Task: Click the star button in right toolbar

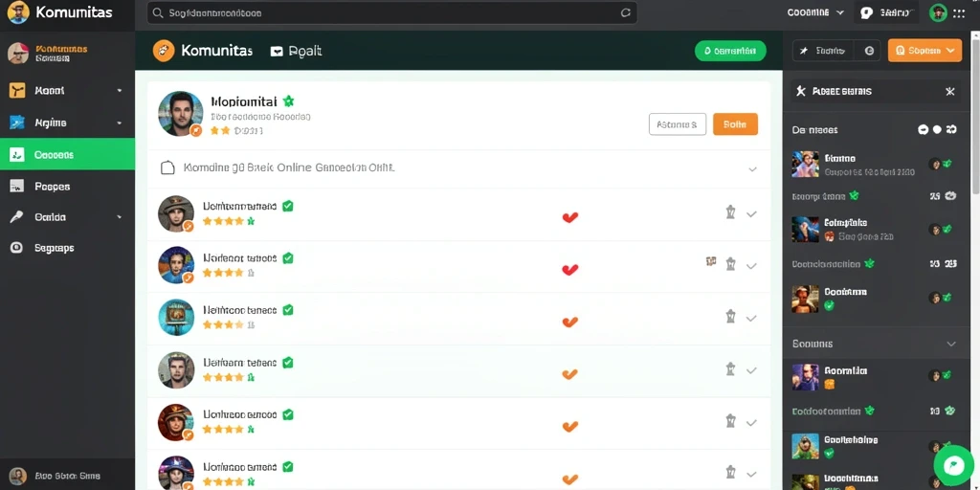Action: click(x=824, y=51)
